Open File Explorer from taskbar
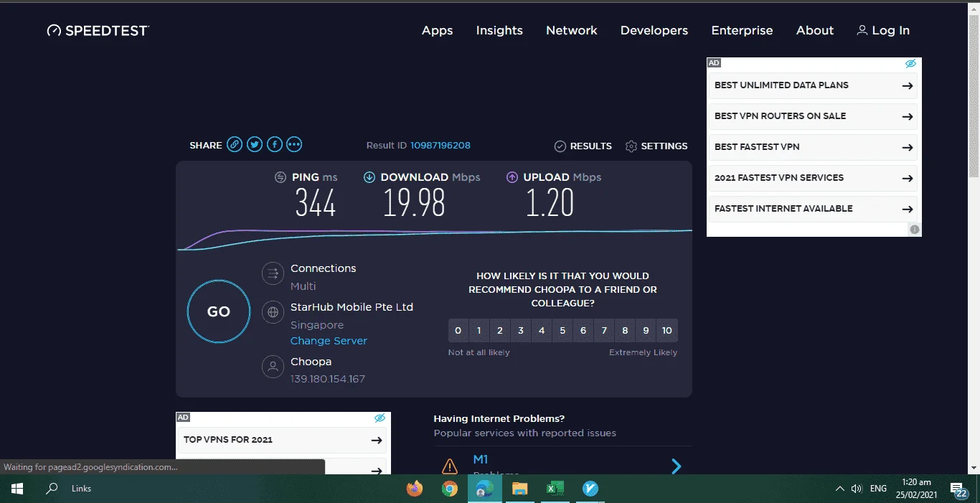Viewport: 980px width, 503px height. [519, 489]
